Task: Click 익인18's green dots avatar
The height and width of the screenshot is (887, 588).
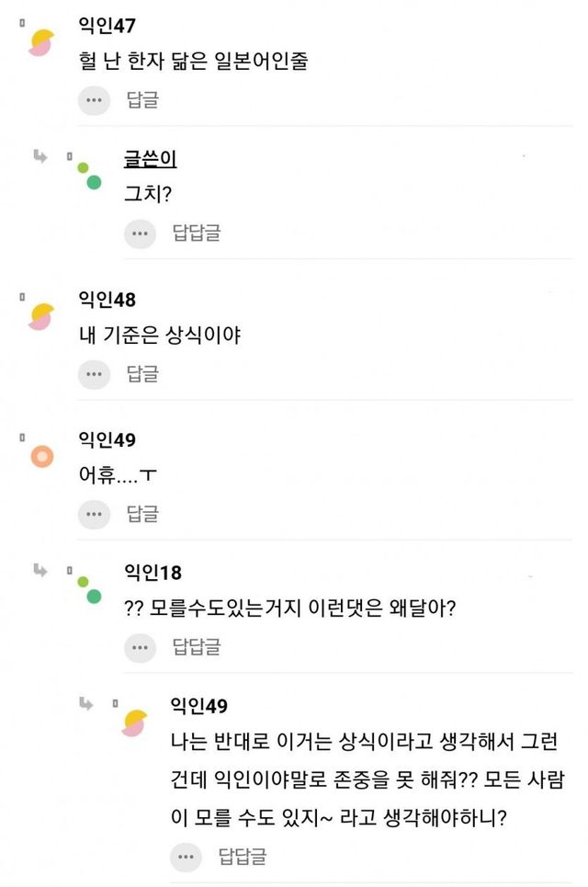Action: click(88, 589)
